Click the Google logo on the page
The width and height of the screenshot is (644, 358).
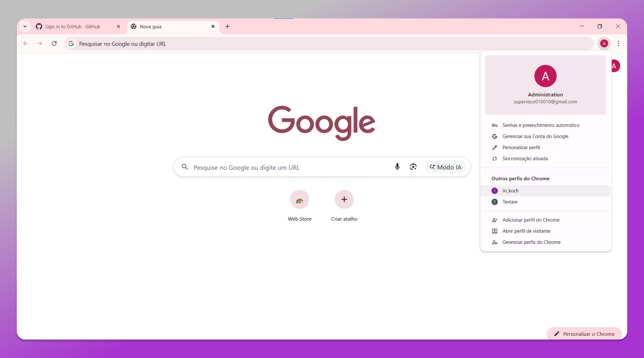[x=322, y=123]
